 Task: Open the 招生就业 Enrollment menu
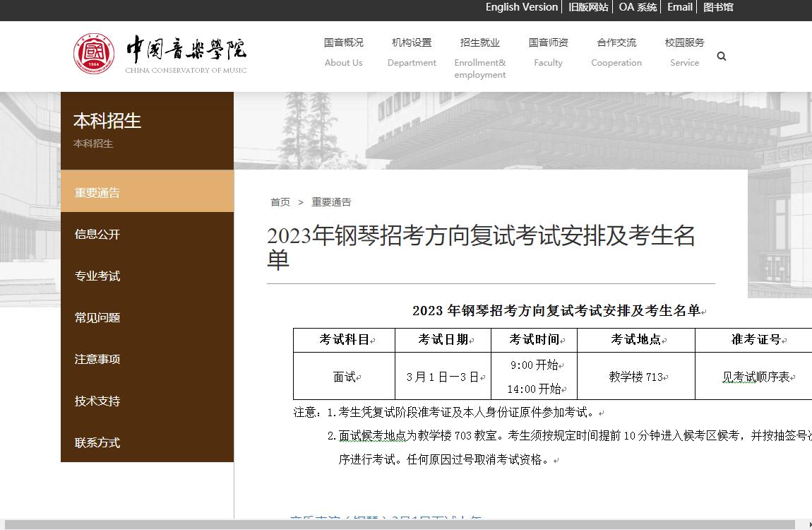[480, 58]
